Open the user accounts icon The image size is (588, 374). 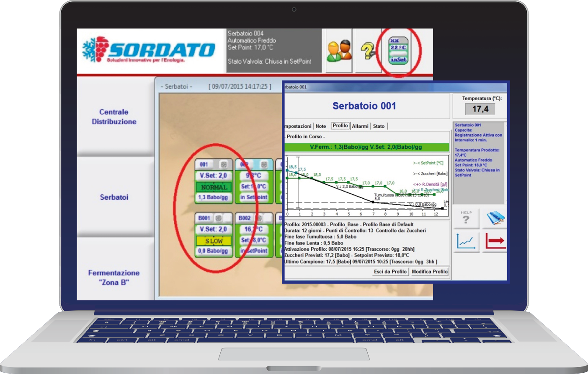(x=339, y=51)
